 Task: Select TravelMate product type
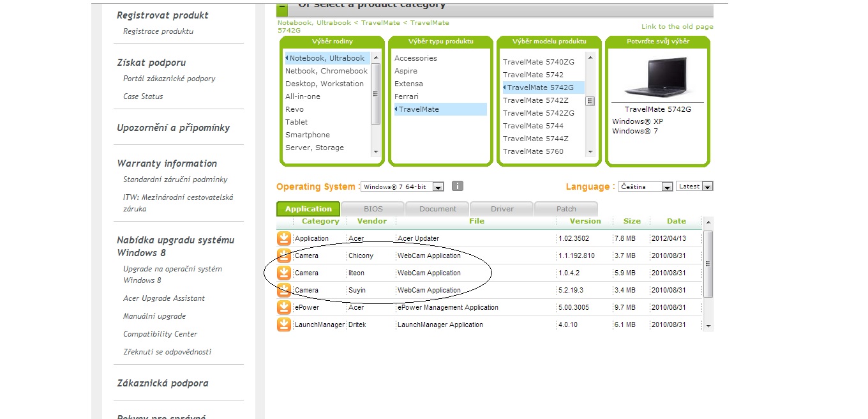[440, 109]
